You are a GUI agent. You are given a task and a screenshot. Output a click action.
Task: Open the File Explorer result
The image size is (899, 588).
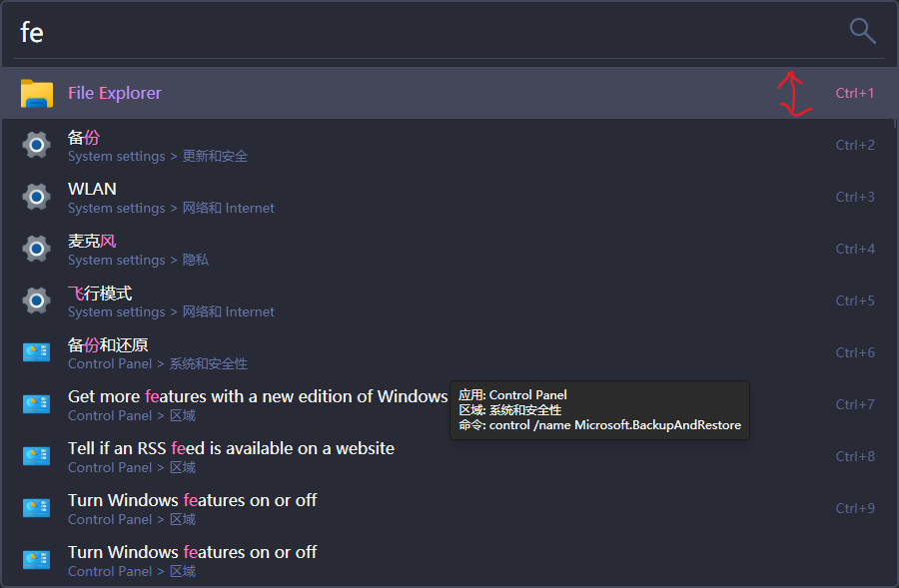pyautogui.click(x=449, y=93)
